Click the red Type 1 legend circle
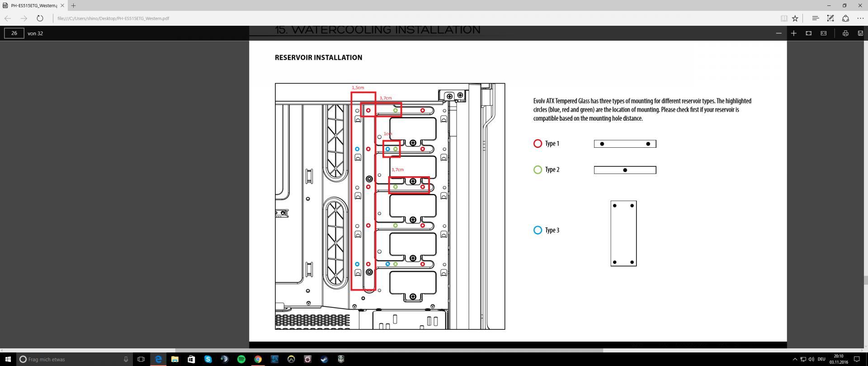The image size is (868, 366). [x=538, y=144]
